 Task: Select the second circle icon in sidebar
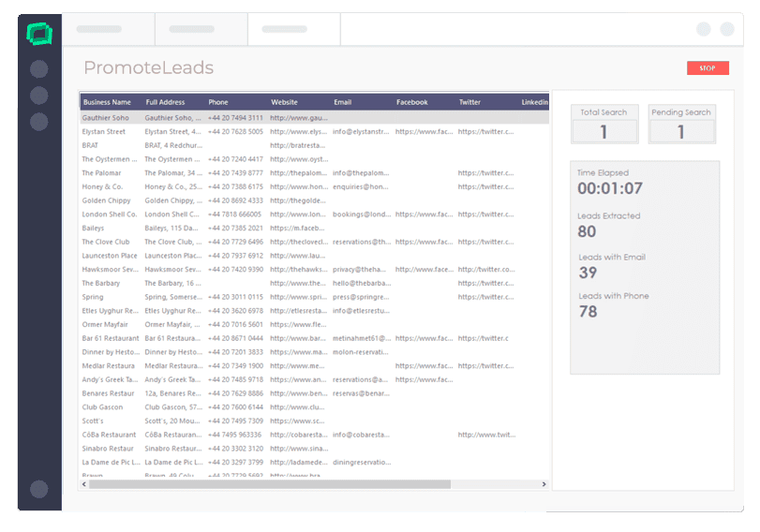coord(39,96)
